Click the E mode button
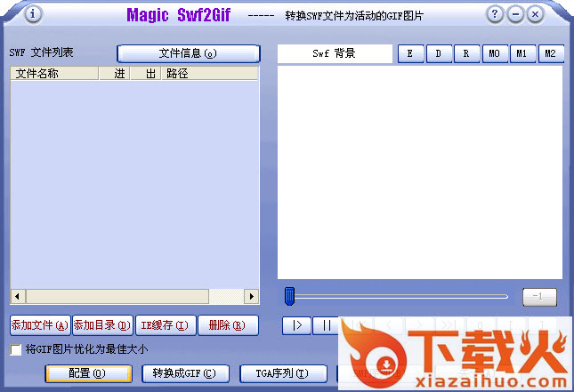 coord(410,53)
